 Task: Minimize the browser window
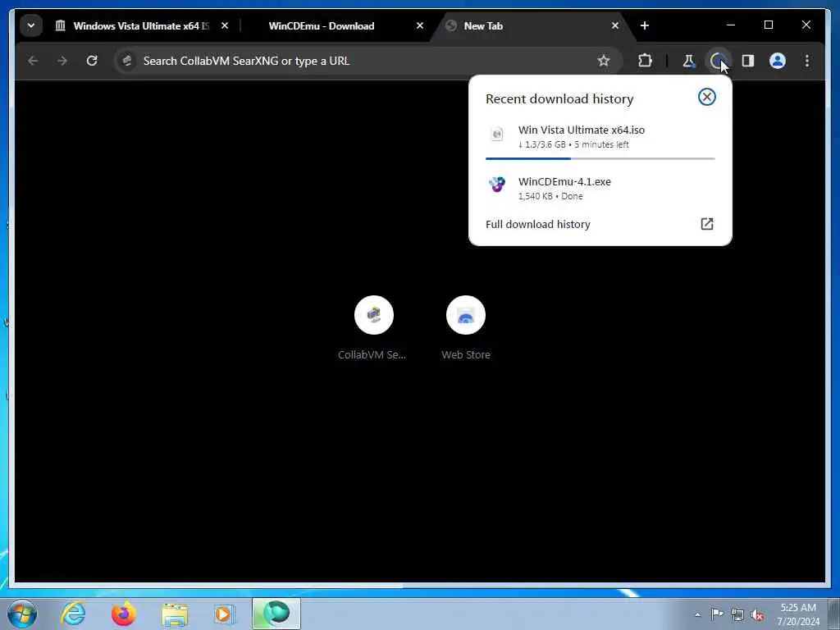click(731, 25)
